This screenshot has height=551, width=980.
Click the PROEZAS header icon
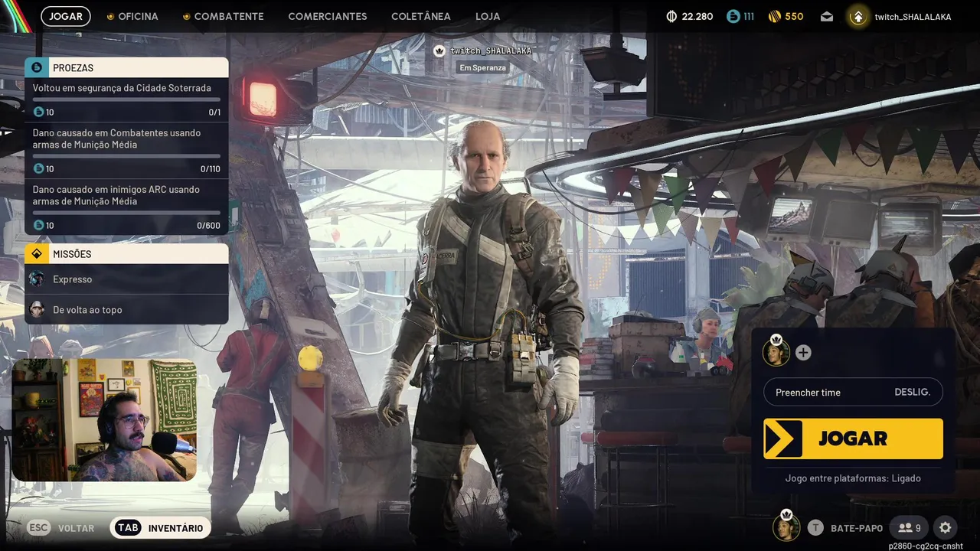[x=37, y=67]
